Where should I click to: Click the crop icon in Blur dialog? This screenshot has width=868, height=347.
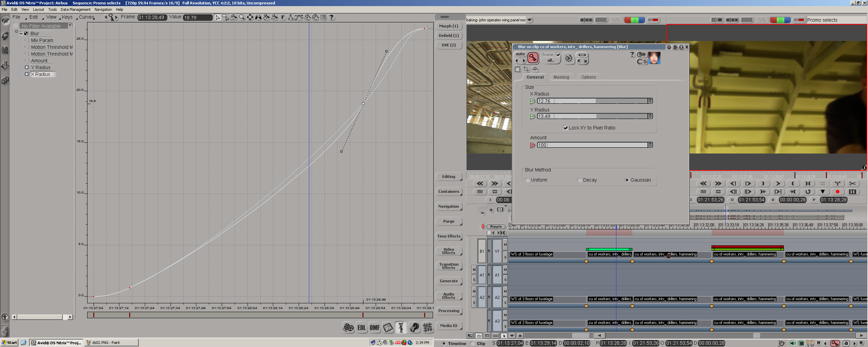click(x=526, y=69)
